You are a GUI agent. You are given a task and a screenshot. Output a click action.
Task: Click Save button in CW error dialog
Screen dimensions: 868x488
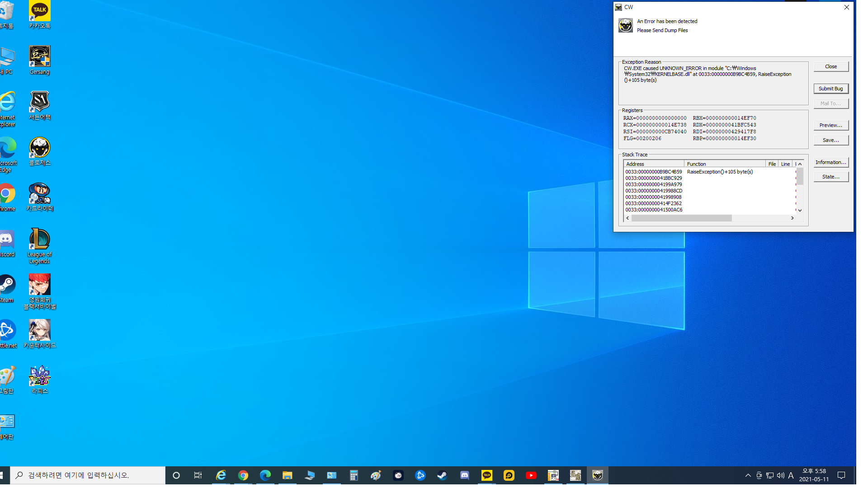pos(831,140)
